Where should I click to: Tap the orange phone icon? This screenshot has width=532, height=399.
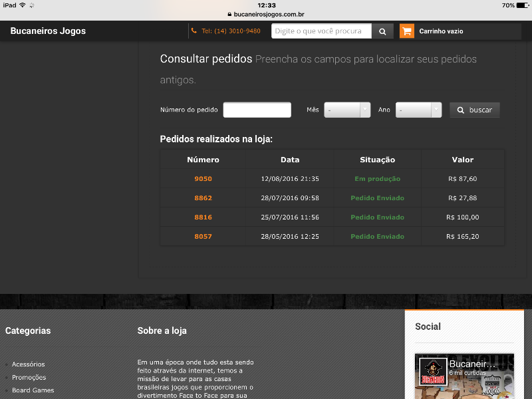tap(194, 31)
